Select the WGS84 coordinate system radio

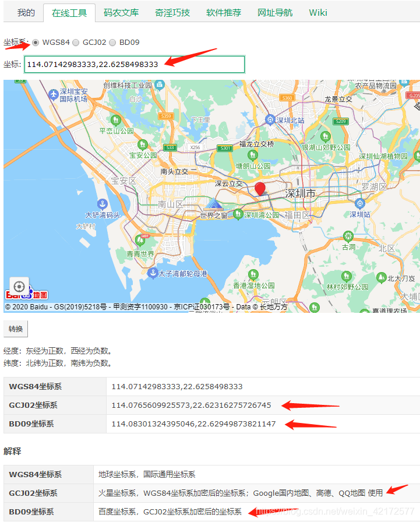pyautogui.click(x=36, y=43)
